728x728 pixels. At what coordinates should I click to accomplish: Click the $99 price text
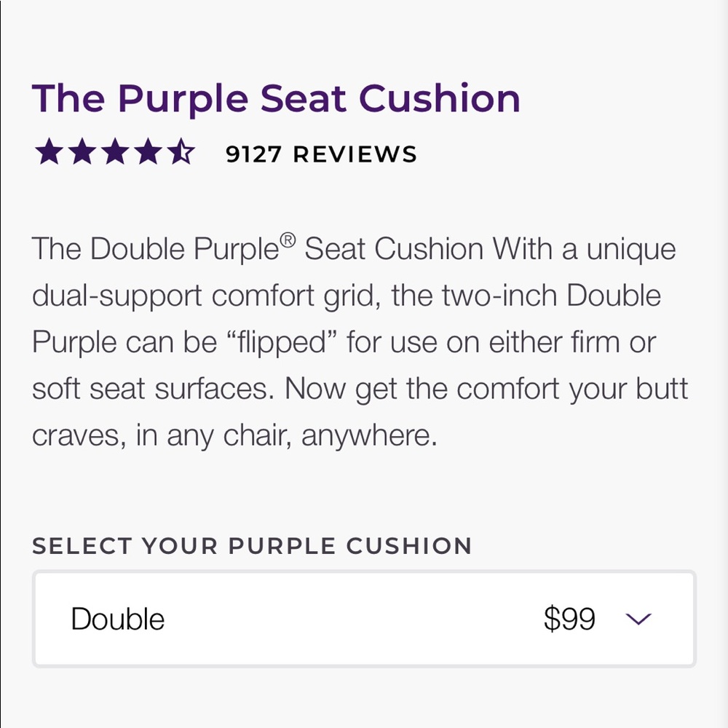[569, 619]
